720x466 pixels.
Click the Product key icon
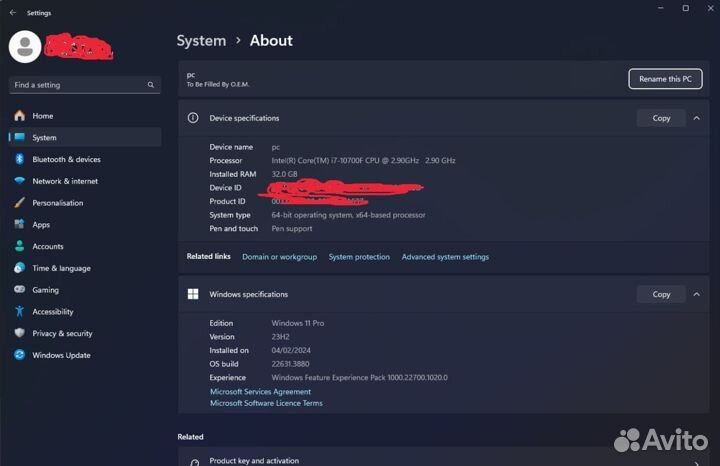tap(194, 462)
